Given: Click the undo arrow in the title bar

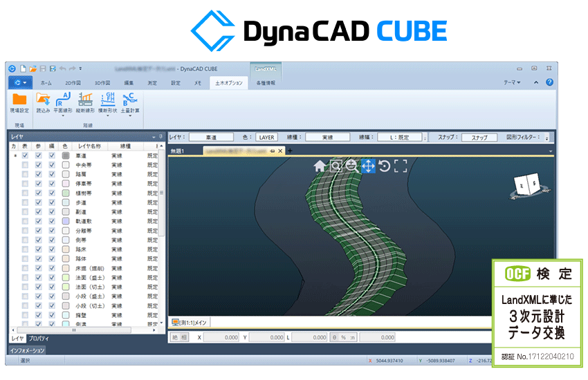Looking at the screenshot, I should (63, 68).
